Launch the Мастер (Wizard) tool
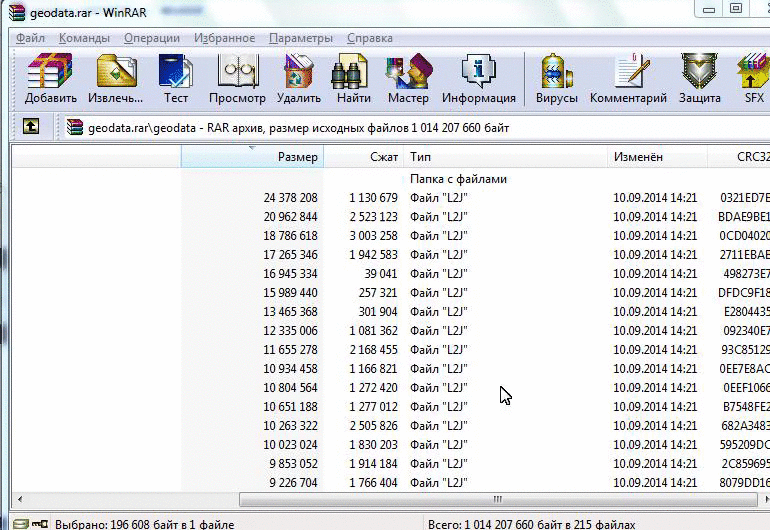770x530 pixels. pos(408,79)
